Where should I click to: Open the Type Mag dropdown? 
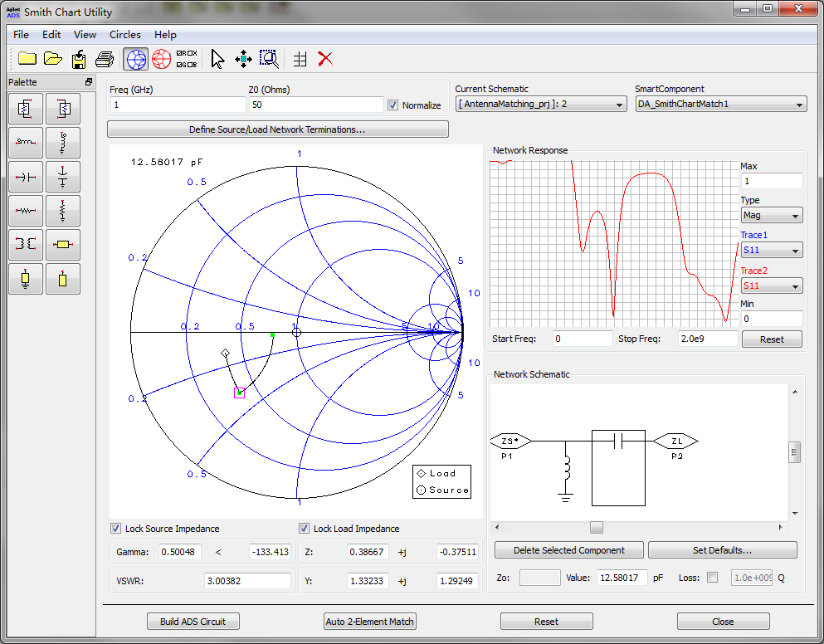[x=772, y=215]
